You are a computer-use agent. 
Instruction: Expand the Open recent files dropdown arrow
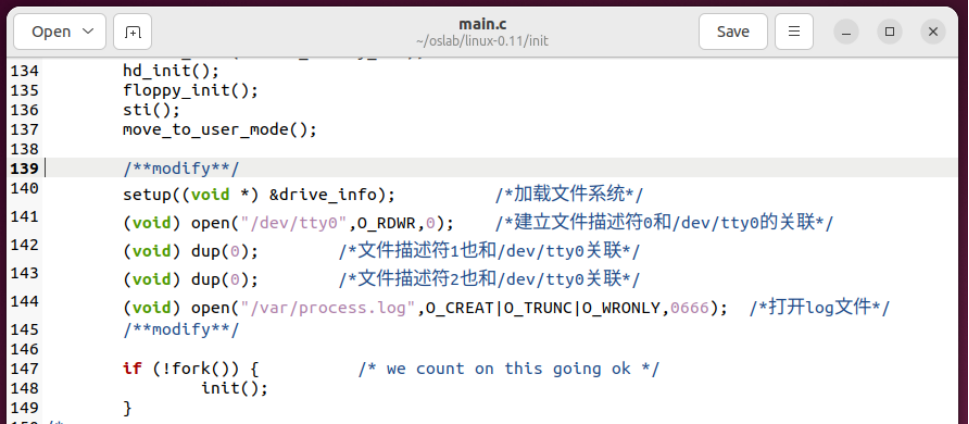[x=88, y=32]
